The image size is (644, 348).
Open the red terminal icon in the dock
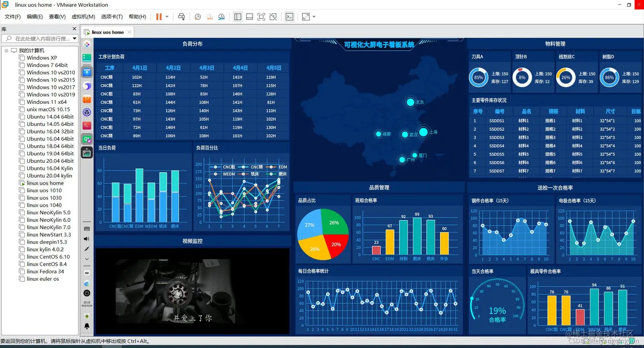click(87, 126)
